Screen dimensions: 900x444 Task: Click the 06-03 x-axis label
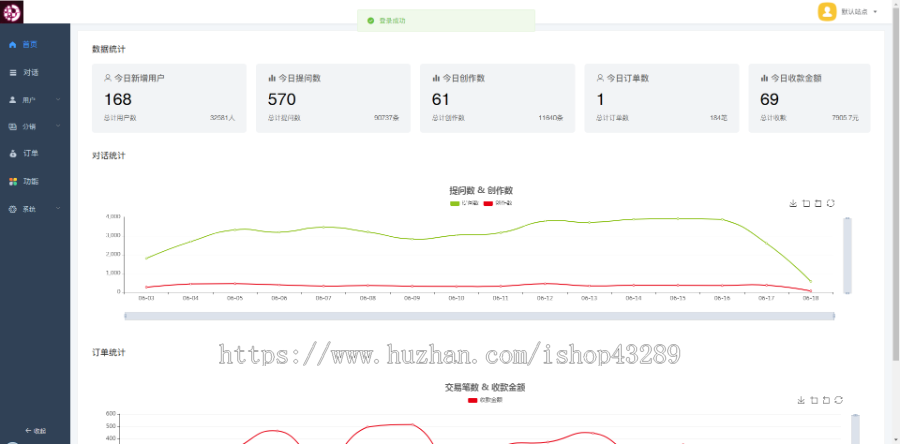[146, 298]
